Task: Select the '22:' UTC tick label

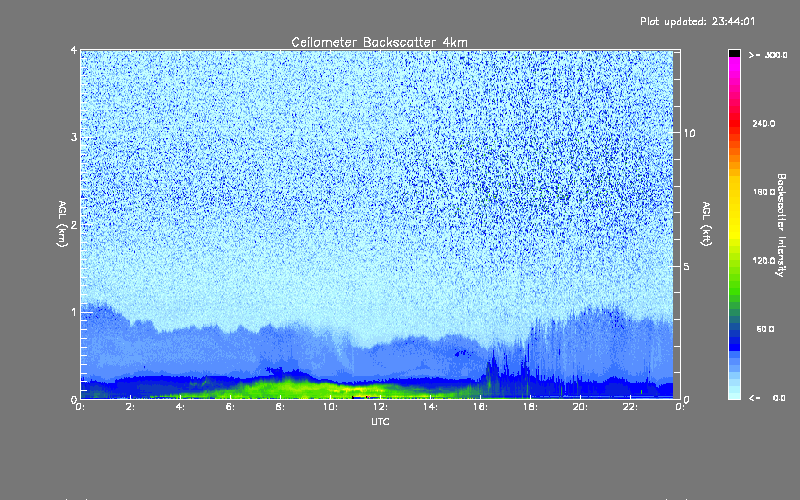Action: pos(631,407)
